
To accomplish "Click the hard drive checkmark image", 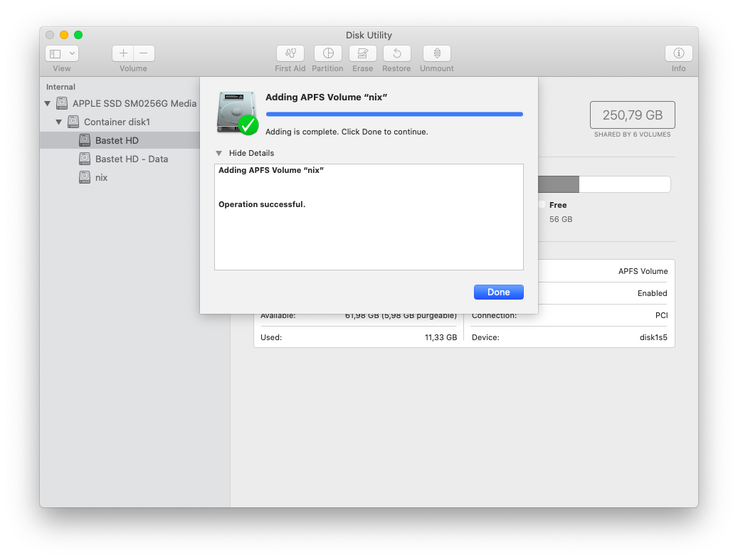I will pyautogui.click(x=237, y=113).
